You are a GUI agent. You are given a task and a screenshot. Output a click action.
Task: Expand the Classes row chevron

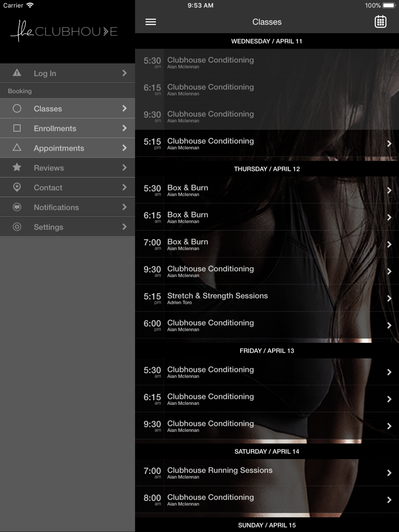coord(124,108)
